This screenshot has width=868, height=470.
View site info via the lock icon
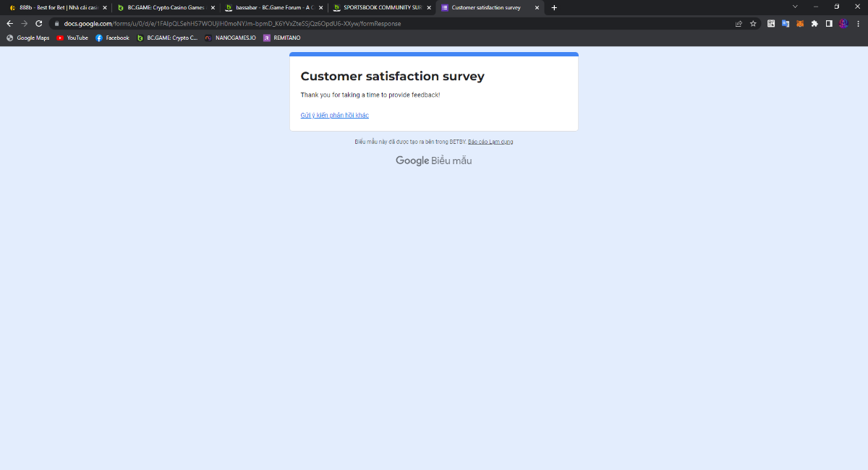(56, 23)
